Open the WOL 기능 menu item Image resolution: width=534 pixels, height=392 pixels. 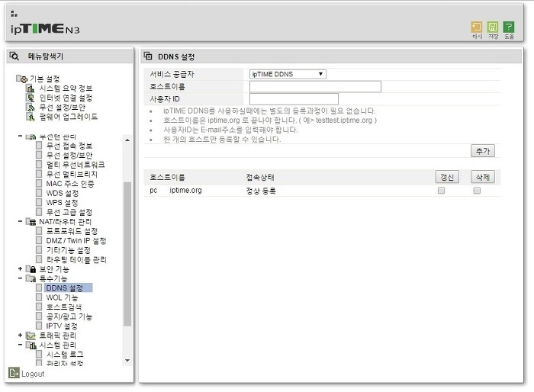62,297
